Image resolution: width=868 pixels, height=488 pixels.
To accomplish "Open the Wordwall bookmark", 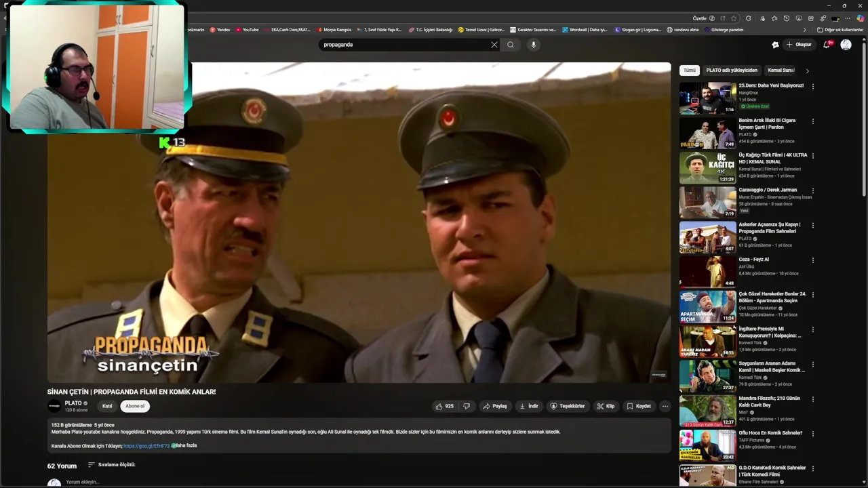I will pyautogui.click(x=585, y=30).
